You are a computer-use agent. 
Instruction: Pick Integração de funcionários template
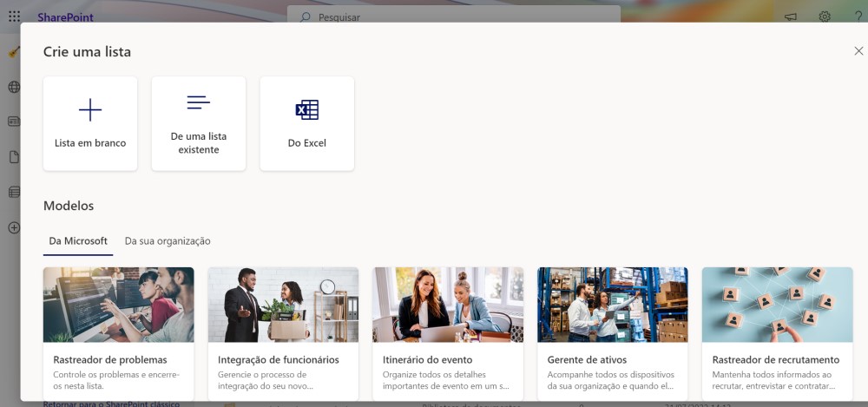tap(283, 333)
